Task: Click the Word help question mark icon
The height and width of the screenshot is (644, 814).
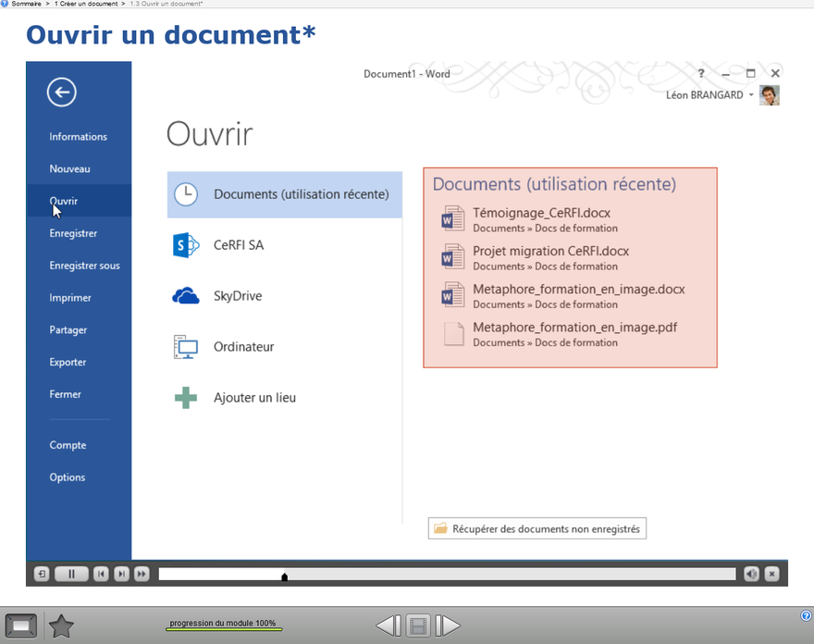Action: tap(701, 73)
